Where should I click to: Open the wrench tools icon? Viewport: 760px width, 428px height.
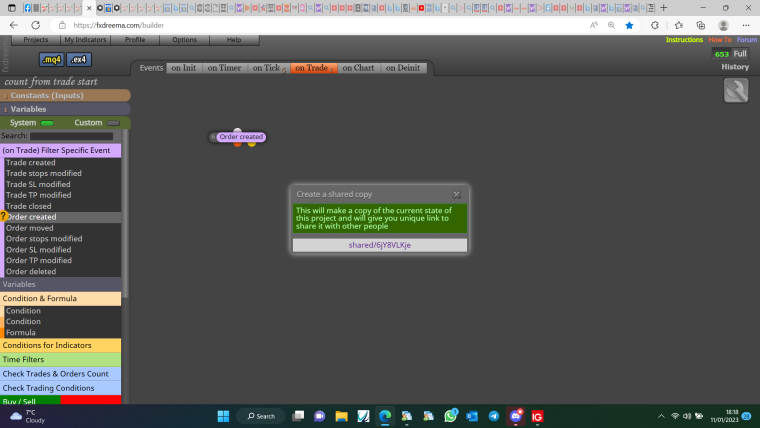[x=736, y=90]
